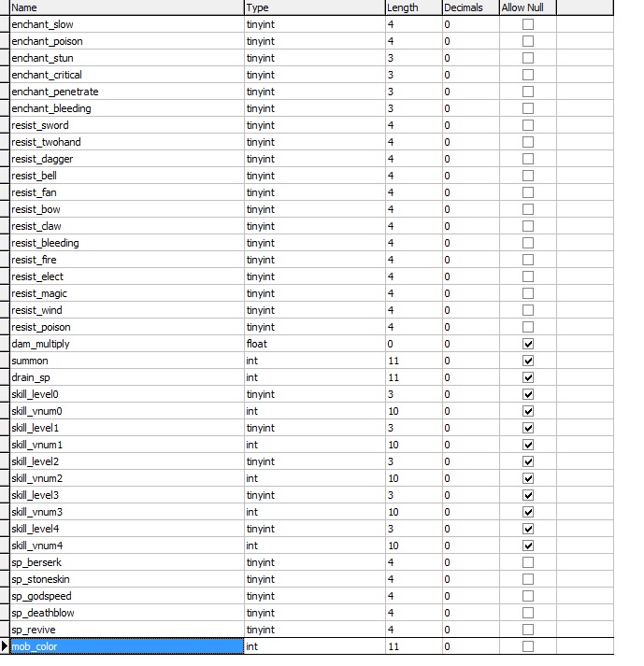
Task: Open the type cell of summon
Action: click(x=315, y=361)
